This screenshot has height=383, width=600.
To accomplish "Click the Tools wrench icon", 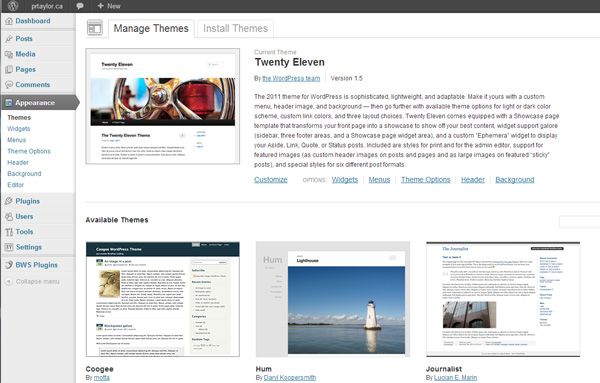I will (x=9, y=232).
